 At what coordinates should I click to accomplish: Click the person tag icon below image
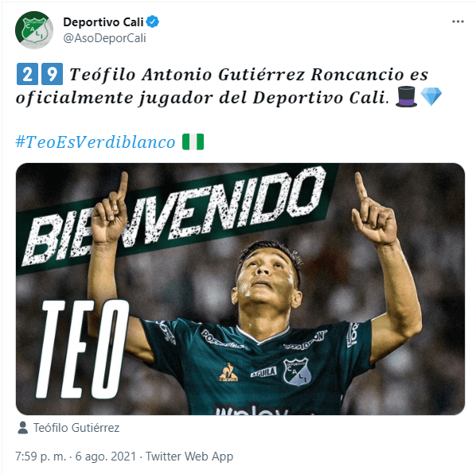point(22,428)
